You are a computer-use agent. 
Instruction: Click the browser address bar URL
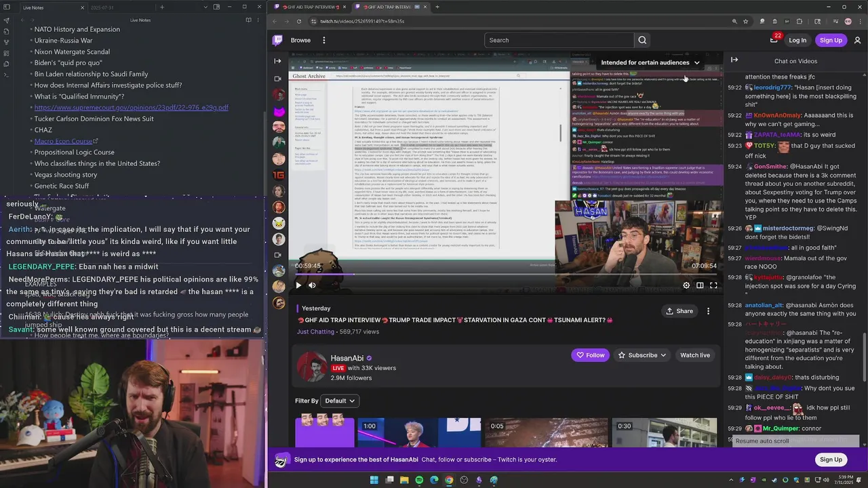[x=362, y=21]
